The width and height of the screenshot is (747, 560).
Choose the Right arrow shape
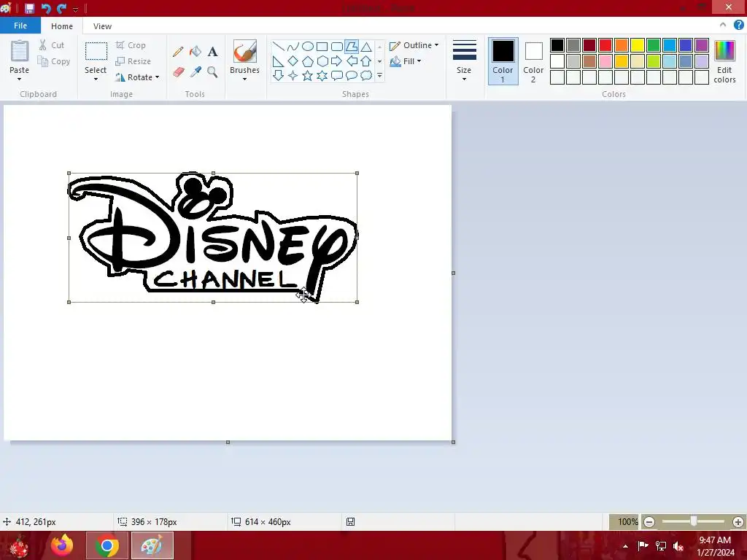(337, 61)
